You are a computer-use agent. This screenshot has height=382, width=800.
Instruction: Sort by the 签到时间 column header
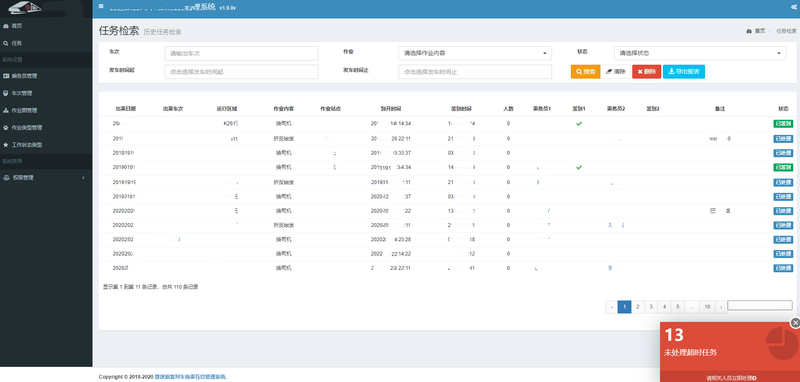(461, 109)
